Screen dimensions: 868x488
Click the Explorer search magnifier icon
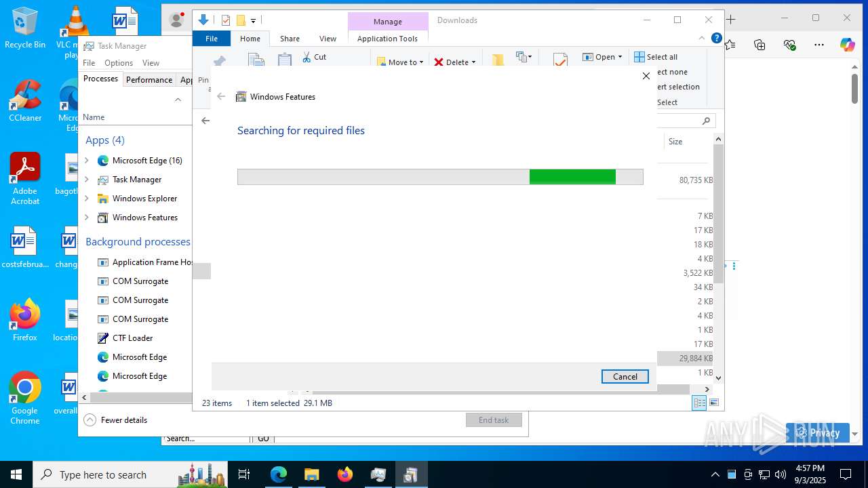706,121
